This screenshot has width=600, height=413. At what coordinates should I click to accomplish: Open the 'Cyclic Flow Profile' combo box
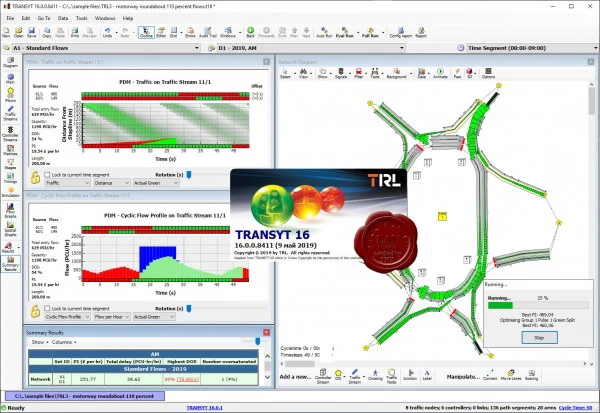pos(67,317)
